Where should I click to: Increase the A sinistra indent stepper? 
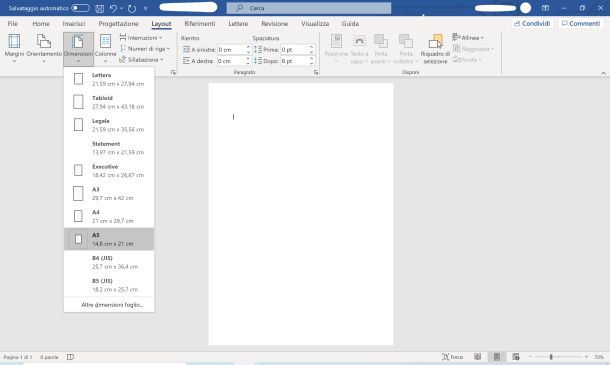tap(248, 47)
